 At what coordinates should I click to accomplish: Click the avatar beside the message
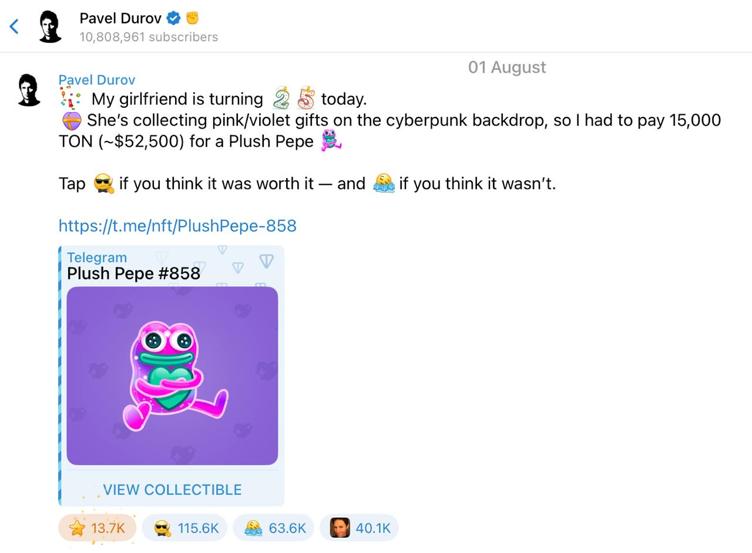click(29, 91)
